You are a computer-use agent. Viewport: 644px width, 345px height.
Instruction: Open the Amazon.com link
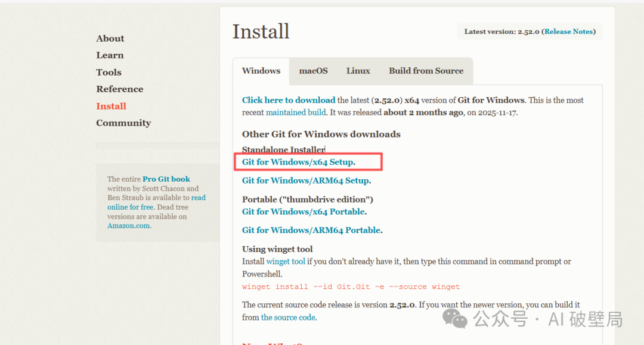128,226
